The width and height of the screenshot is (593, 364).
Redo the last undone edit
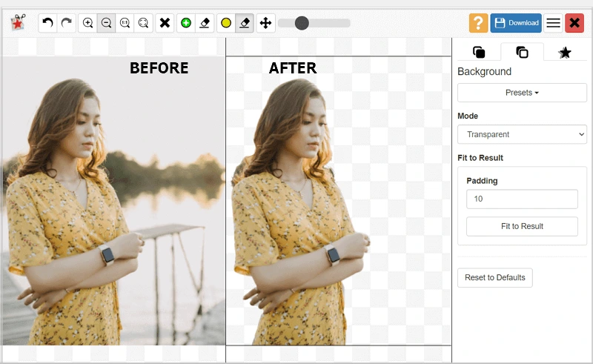(67, 23)
